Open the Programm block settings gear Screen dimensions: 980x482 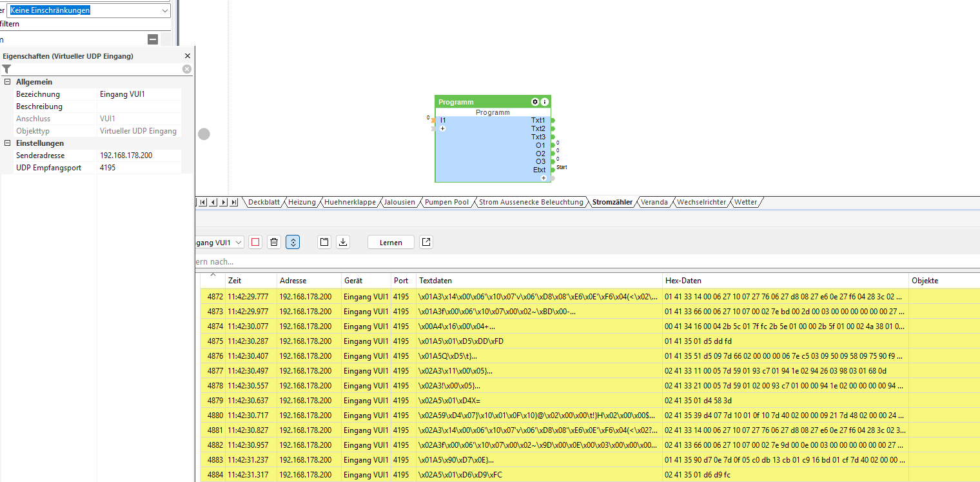[534, 102]
